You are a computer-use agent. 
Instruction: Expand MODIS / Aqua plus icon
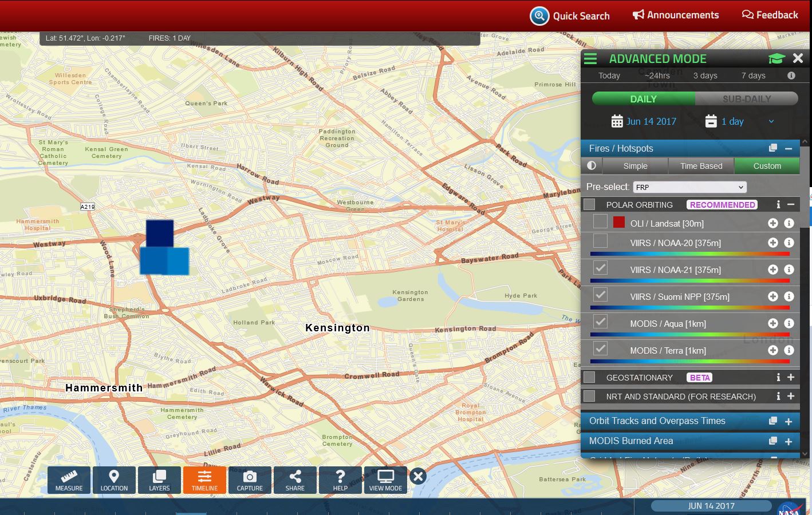point(773,323)
